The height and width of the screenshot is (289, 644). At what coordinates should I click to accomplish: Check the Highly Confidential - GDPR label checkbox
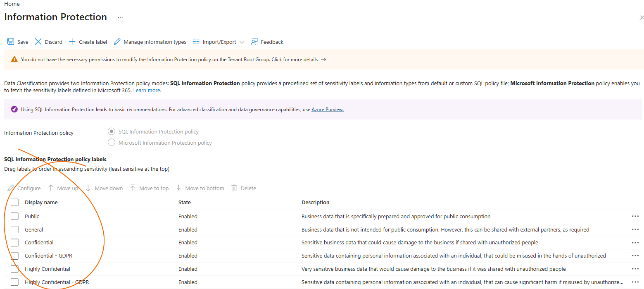coord(14,282)
